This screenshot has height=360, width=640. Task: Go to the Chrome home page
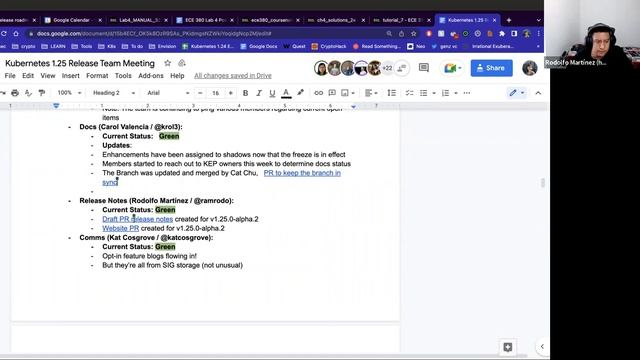point(16,34)
